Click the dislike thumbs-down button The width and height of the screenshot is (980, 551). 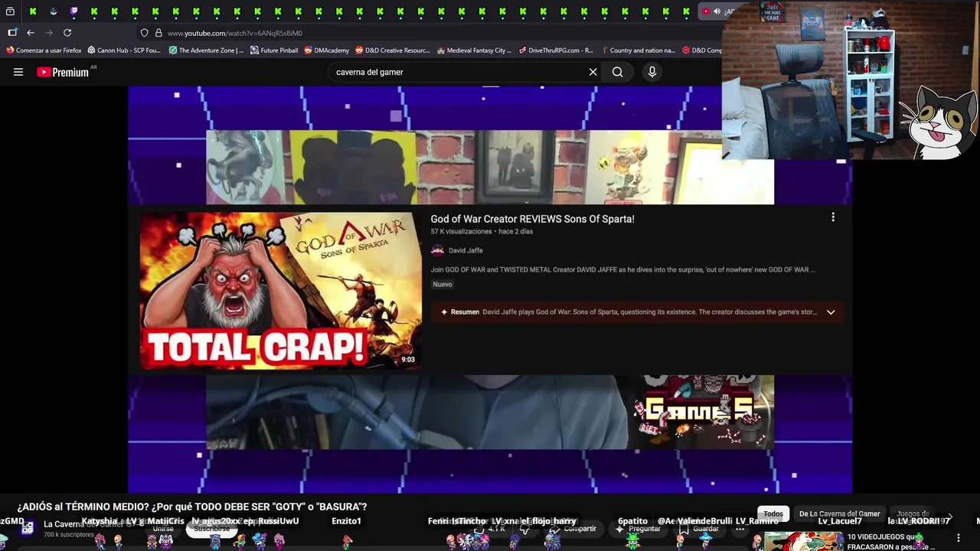525,529
